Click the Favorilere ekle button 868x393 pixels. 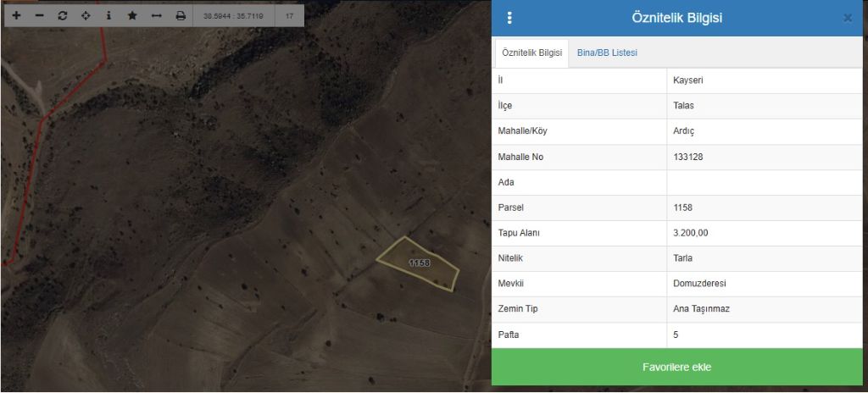pyautogui.click(x=676, y=367)
